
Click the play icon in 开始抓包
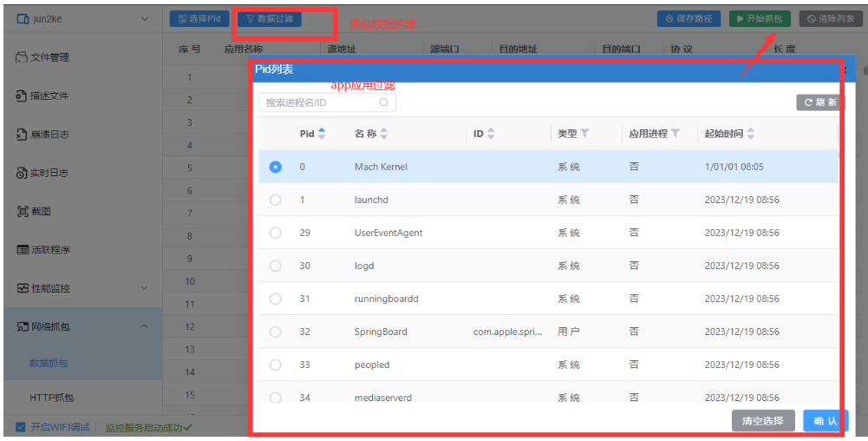[740, 19]
